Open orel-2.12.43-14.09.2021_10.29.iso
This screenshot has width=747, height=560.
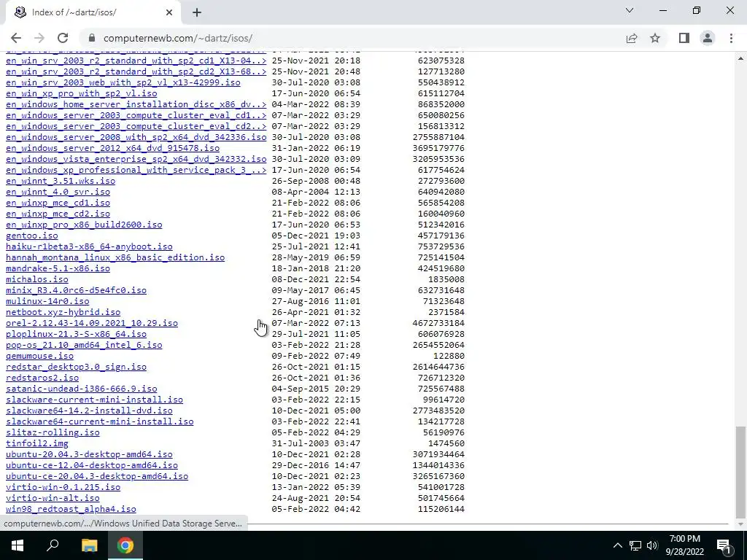pos(91,323)
